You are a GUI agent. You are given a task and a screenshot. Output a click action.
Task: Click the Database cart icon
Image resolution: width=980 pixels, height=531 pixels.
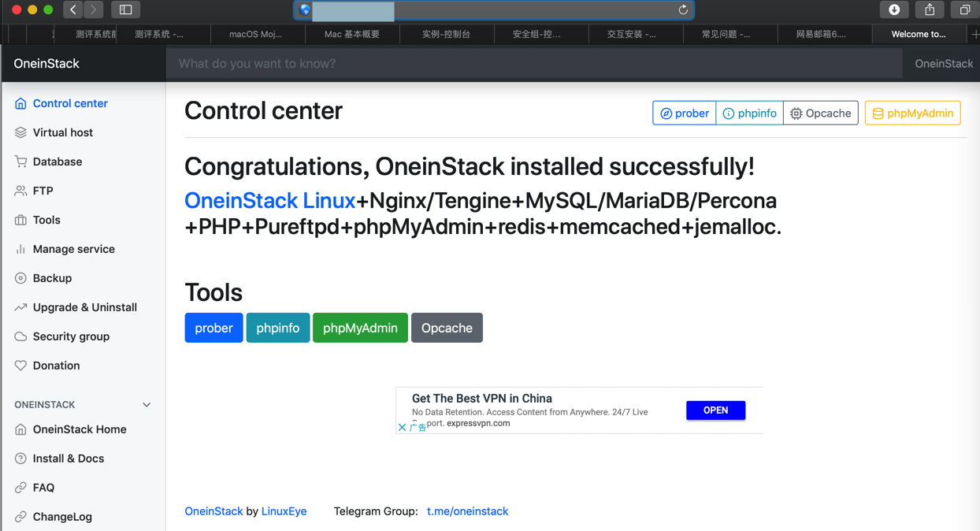click(20, 162)
